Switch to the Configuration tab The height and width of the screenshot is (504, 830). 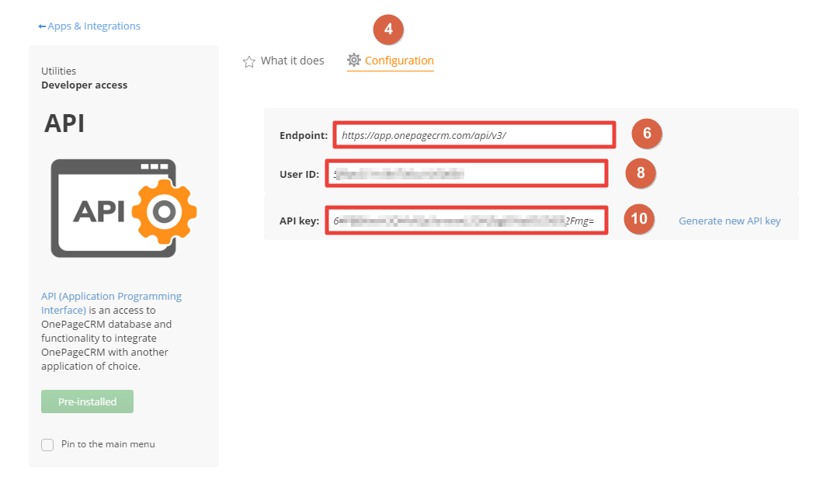tap(390, 61)
